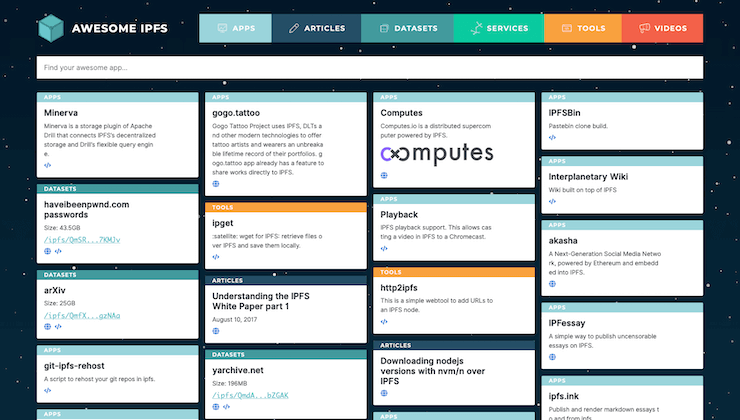
Task: Visit gogo.tattoo via its globe icon
Action: 216,184
